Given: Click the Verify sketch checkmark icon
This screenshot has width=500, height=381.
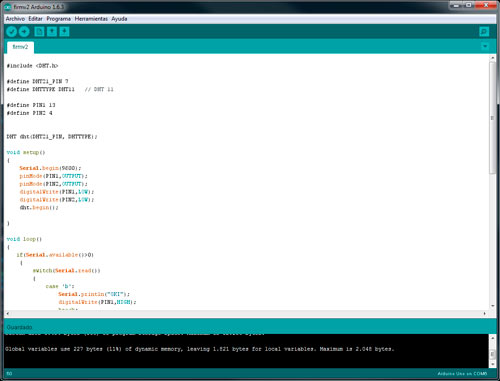Looking at the screenshot, I should coord(11,32).
